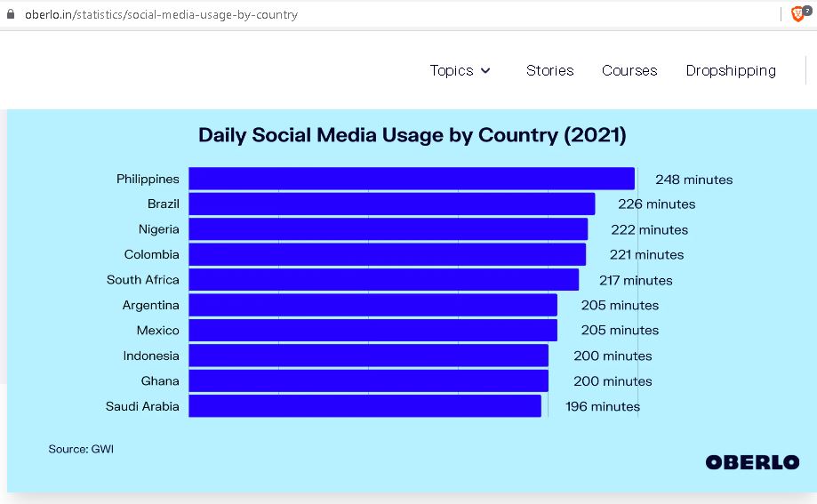Click the Colombia bar
The image size is (817, 504).
(x=387, y=254)
